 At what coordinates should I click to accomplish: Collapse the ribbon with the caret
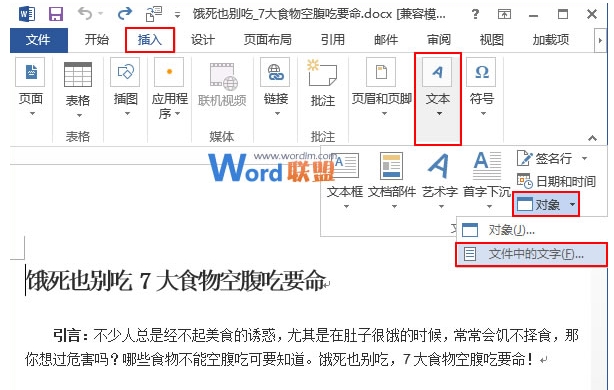(592, 138)
